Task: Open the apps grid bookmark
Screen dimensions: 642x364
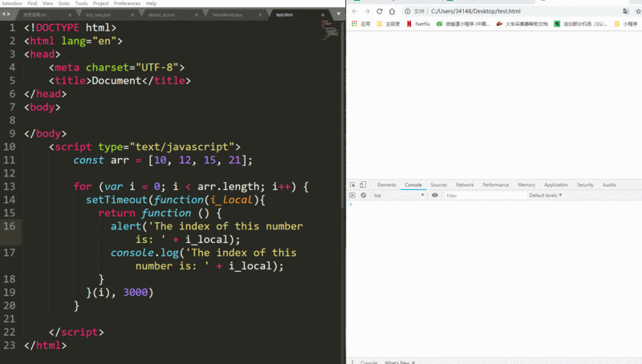Action: point(355,24)
